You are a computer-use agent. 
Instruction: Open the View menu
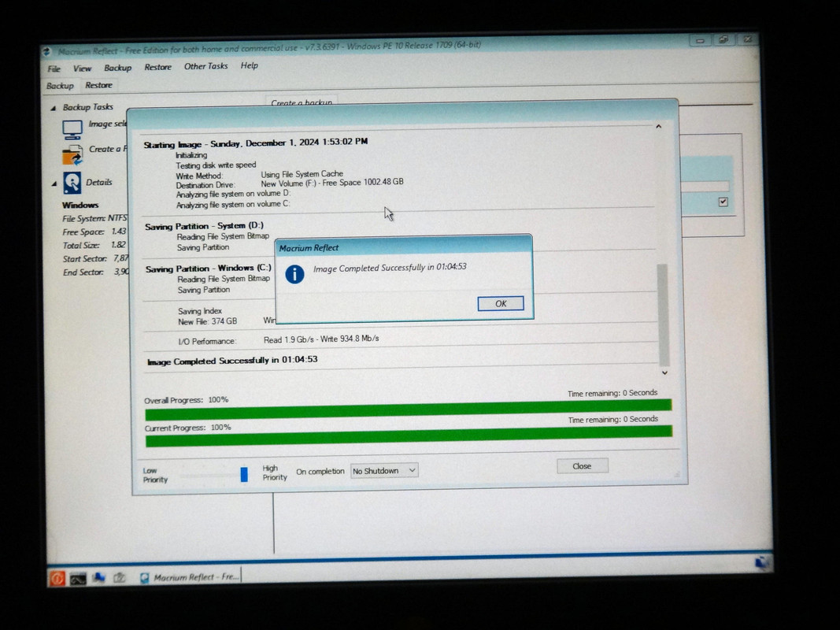pos(82,69)
